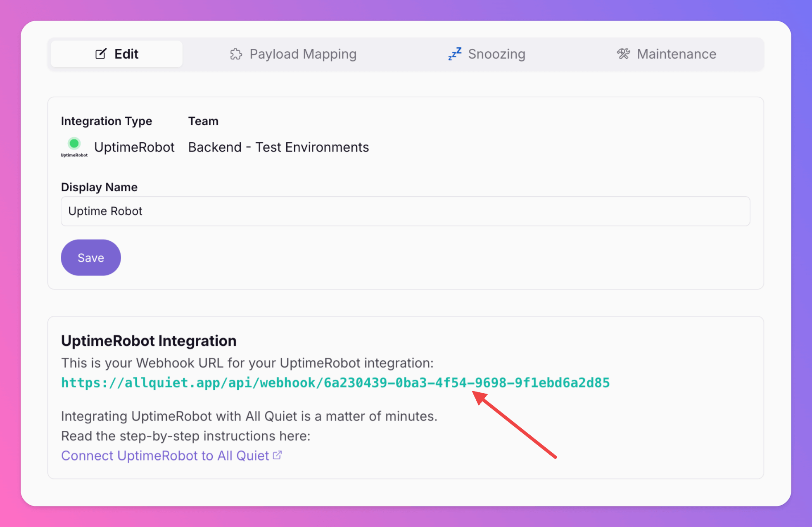Click the puzzle piece Payload Mapping icon
This screenshot has height=527, width=812.
(x=236, y=54)
